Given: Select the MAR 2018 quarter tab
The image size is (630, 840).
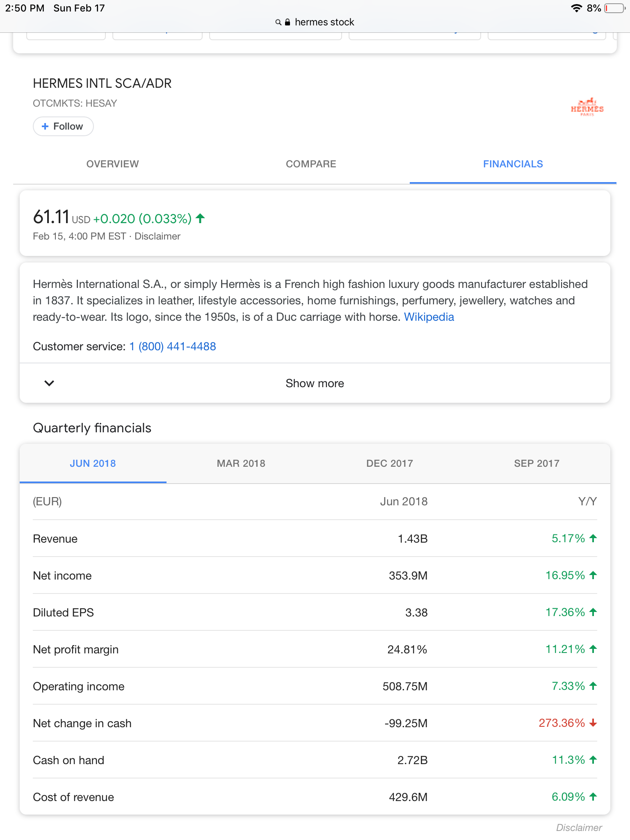Looking at the screenshot, I should (x=241, y=463).
